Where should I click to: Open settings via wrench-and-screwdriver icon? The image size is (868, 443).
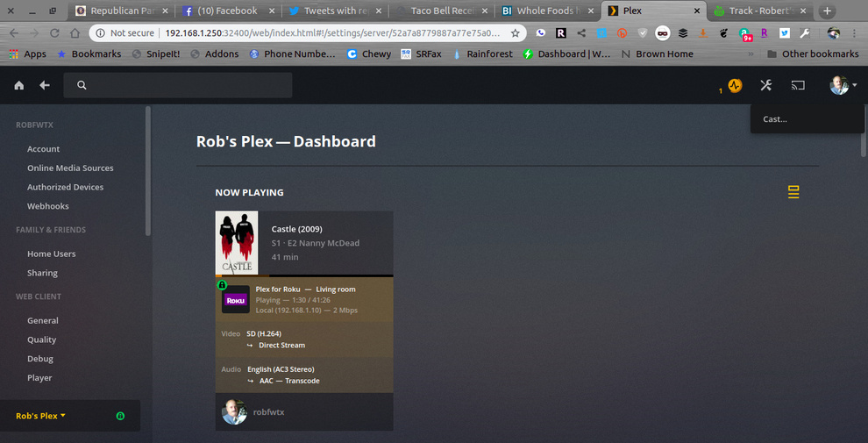765,85
